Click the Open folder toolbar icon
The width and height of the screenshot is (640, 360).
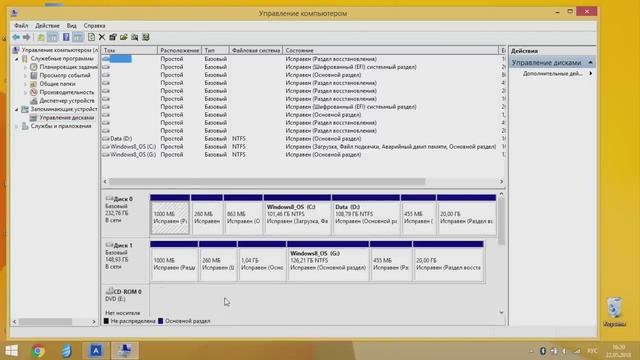click(x=124, y=38)
